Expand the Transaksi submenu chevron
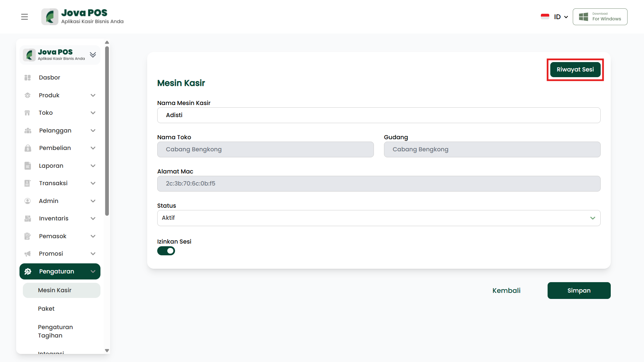644x362 pixels. pos(93,183)
